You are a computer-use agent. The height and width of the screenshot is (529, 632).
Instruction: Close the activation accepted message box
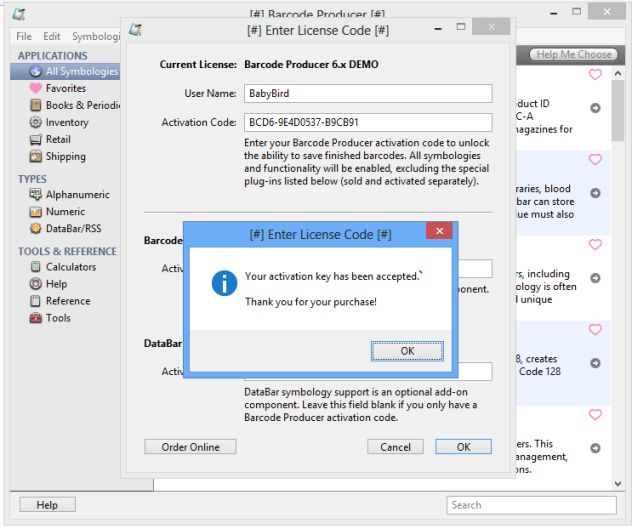click(x=439, y=231)
